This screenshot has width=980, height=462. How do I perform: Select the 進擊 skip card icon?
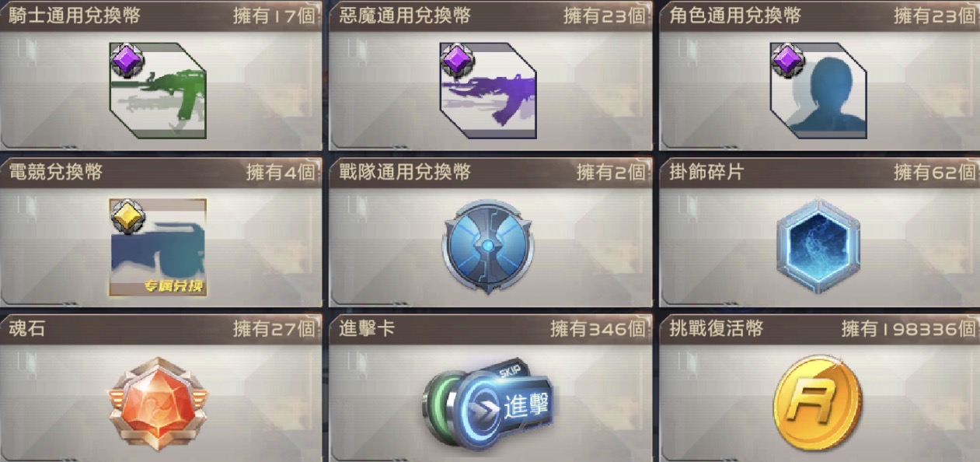[x=488, y=404]
